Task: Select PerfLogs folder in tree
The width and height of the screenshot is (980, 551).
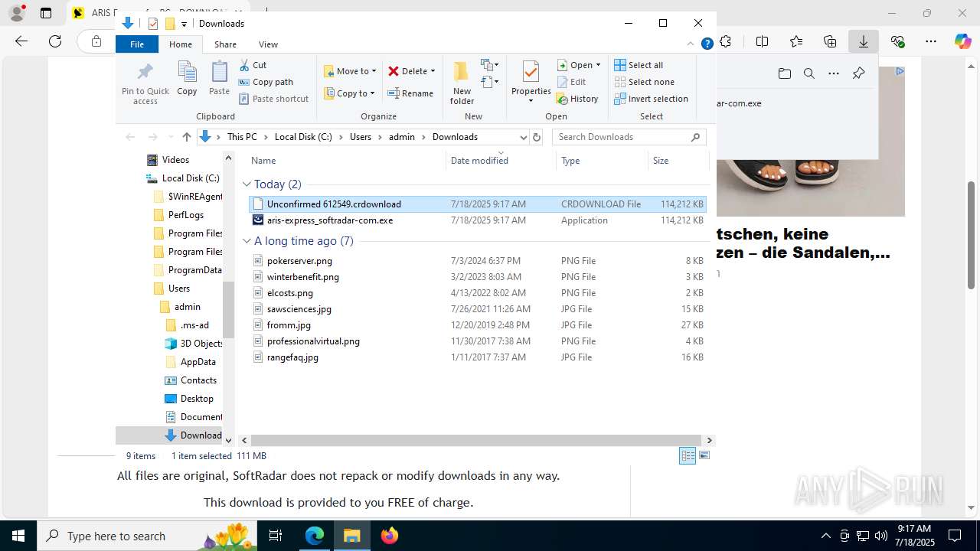Action: click(186, 215)
